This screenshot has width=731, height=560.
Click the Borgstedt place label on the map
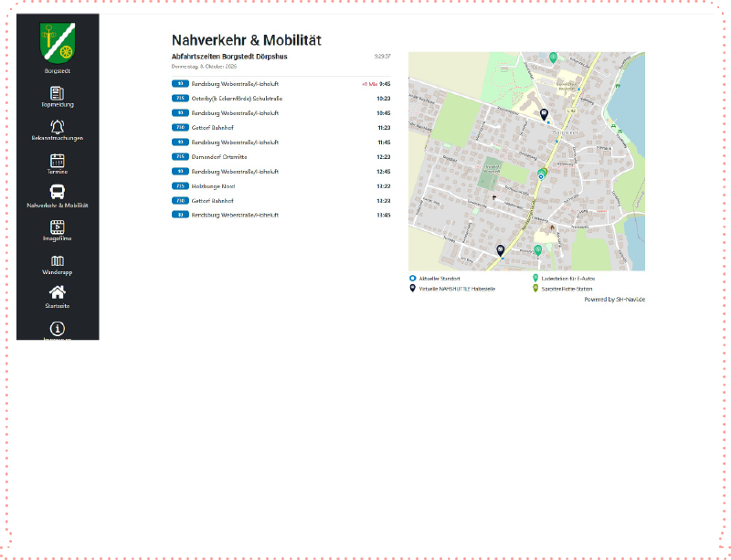click(x=565, y=132)
